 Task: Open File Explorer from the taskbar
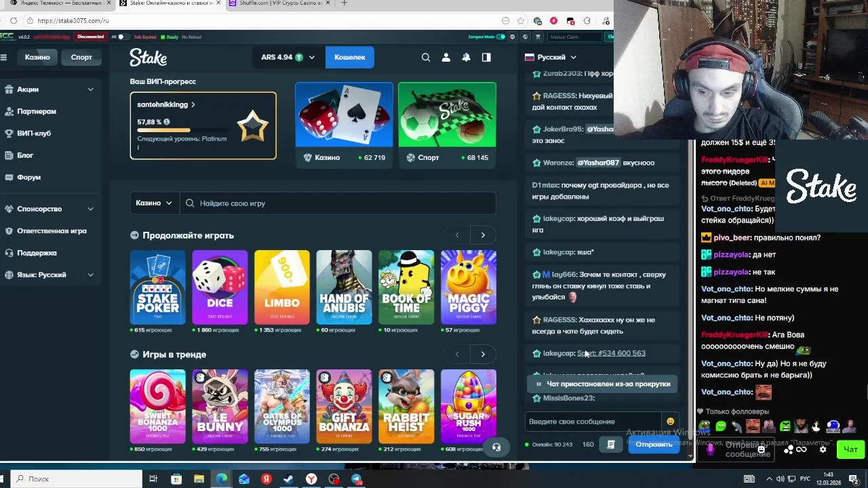(199, 479)
